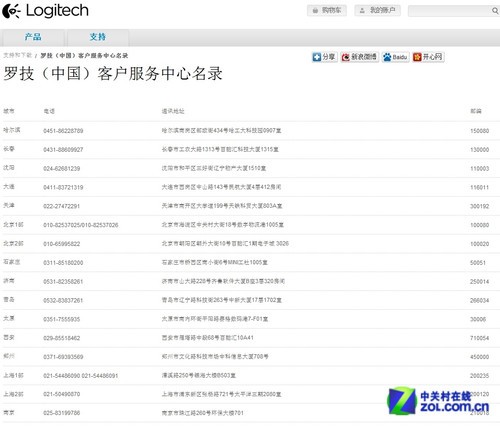This screenshot has height=427, width=500.
Task: Select the city cell 天津
Action: pos(9,205)
